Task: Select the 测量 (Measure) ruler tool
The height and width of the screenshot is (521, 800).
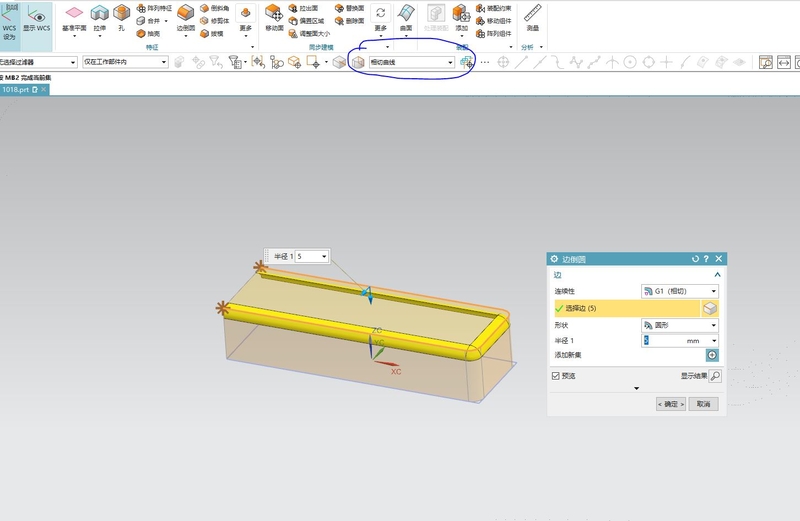Action: click(x=533, y=13)
